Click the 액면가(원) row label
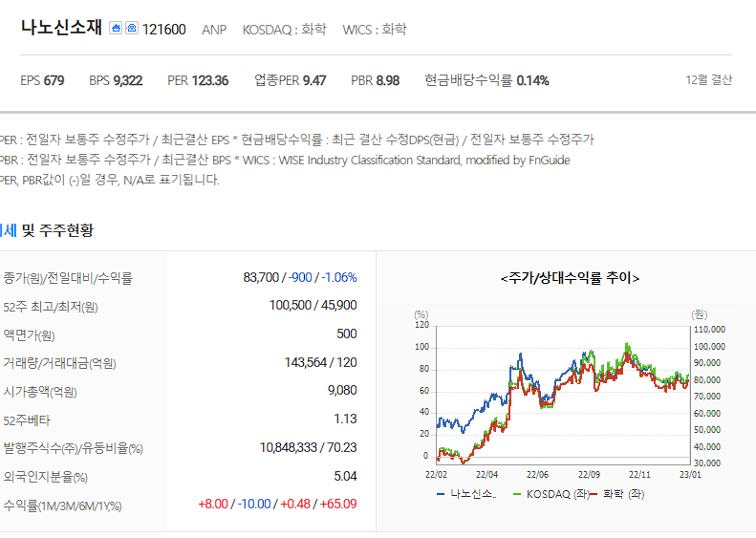 29,335
